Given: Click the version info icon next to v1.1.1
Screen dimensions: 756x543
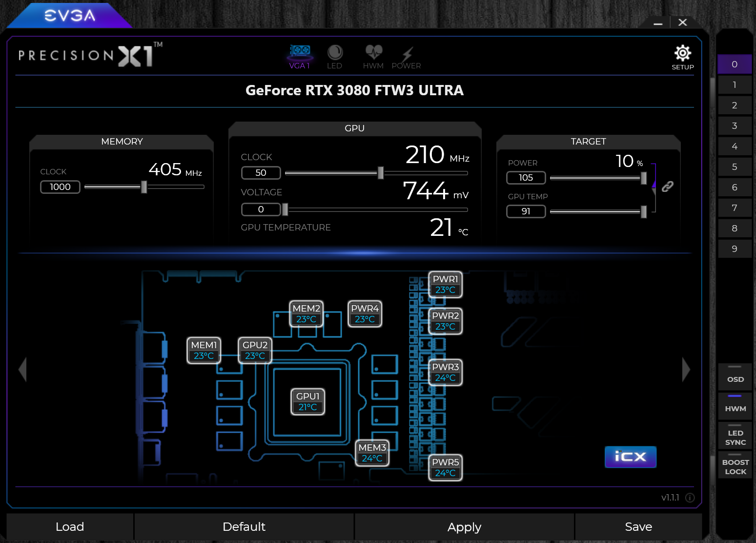Looking at the screenshot, I should pyautogui.click(x=690, y=498).
